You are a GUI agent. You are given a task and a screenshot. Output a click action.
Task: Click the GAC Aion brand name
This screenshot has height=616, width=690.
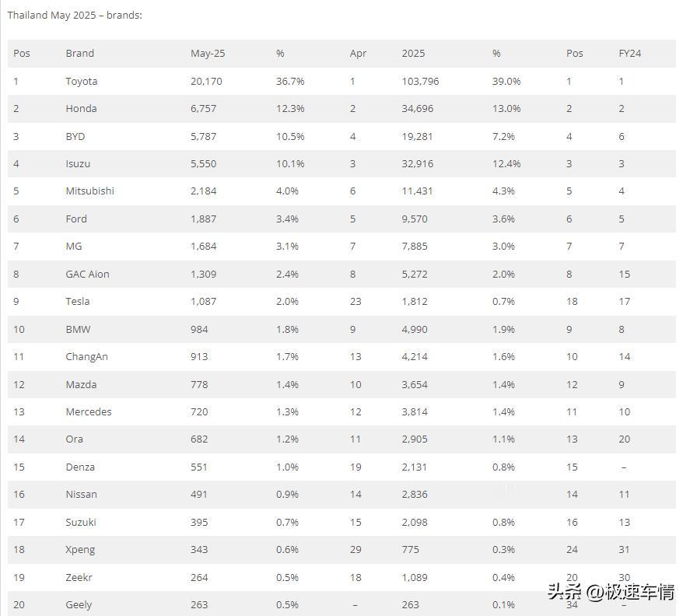pos(88,274)
